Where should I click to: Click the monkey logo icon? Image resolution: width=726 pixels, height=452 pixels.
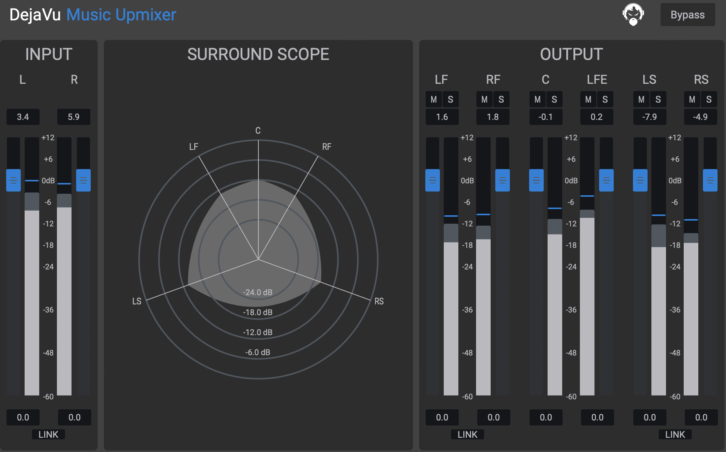[x=633, y=14]
